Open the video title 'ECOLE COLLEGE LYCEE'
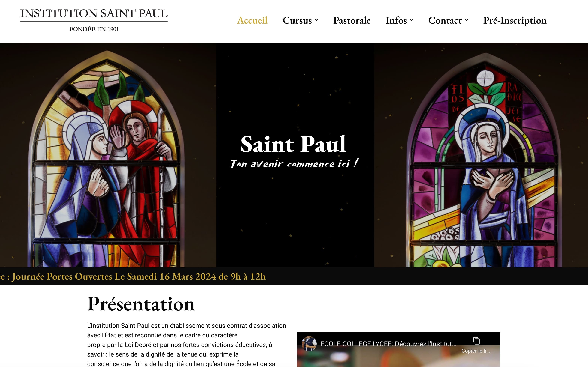588x367 pixels. [388, 344]
